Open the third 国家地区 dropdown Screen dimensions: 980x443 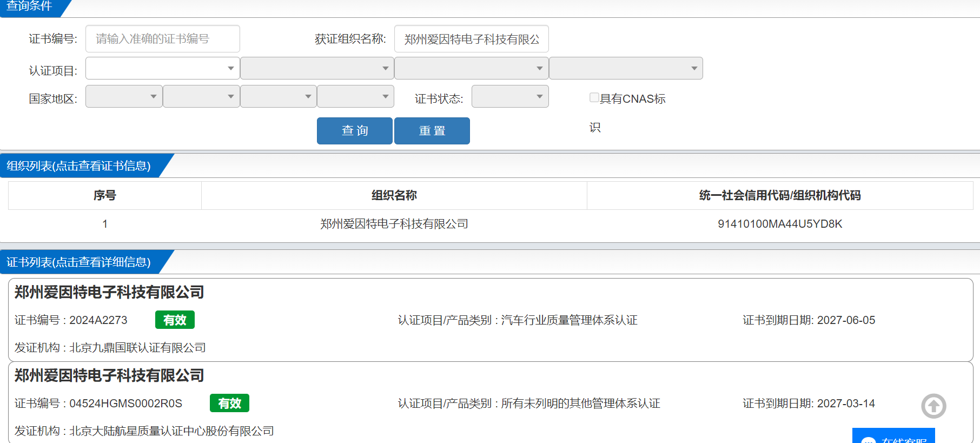[279, 96]
